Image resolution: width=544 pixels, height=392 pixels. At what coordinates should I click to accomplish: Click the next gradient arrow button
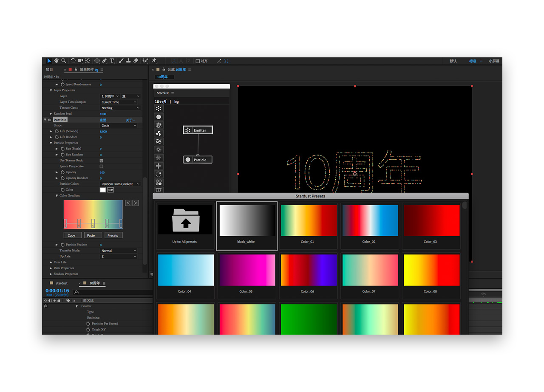pyautogui.click(x=136, y=203)
